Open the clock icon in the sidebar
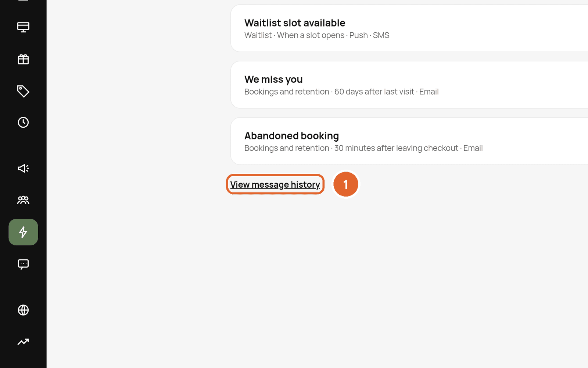 [x=23, y=123]
